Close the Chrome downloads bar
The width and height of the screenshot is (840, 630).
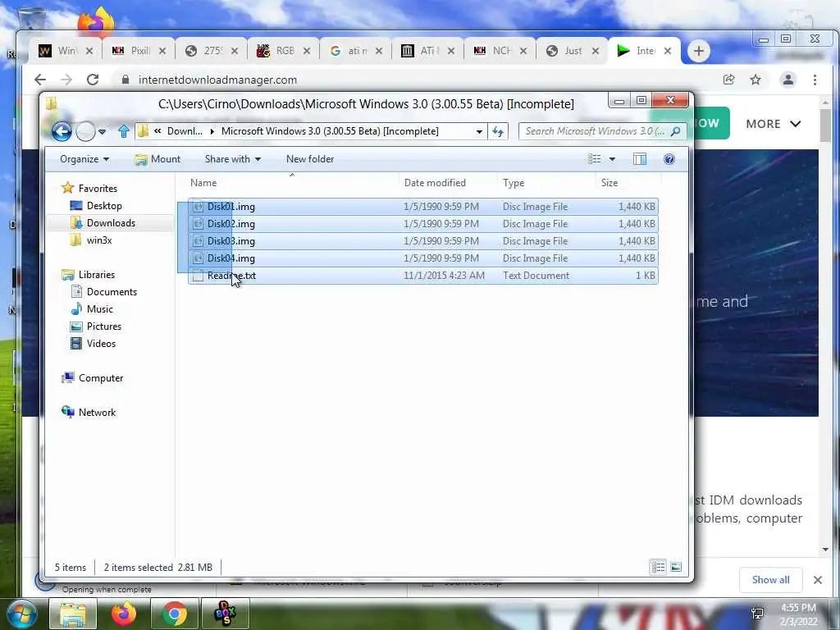coord(818,580)
